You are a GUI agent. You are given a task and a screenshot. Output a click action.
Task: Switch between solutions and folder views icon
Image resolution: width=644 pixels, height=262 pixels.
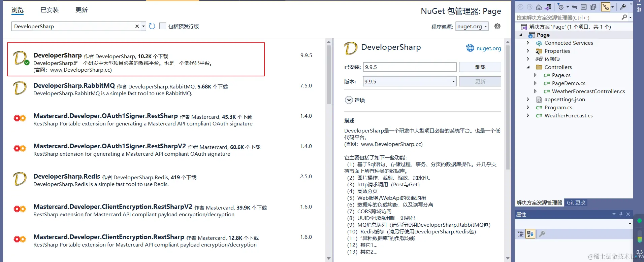pos(548,7)
